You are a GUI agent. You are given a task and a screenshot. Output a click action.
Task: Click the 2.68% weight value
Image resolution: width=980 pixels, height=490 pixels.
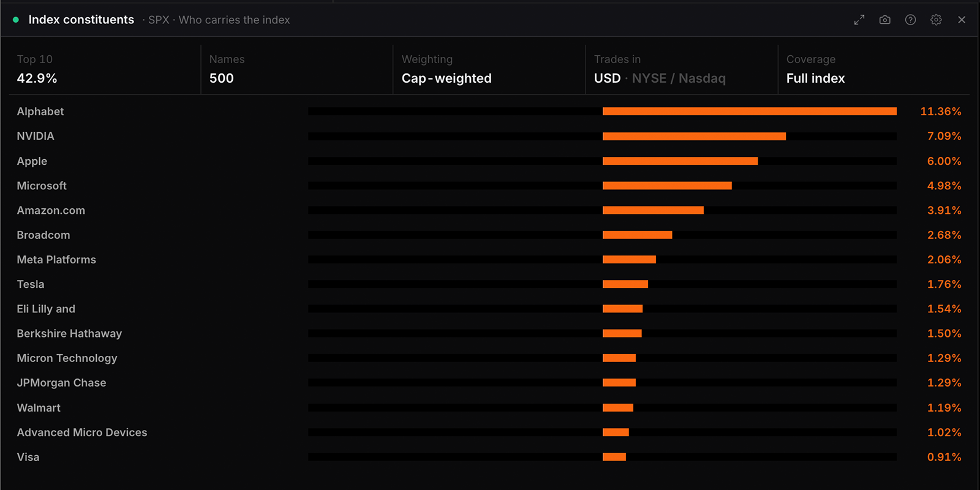tap(944, 235)
